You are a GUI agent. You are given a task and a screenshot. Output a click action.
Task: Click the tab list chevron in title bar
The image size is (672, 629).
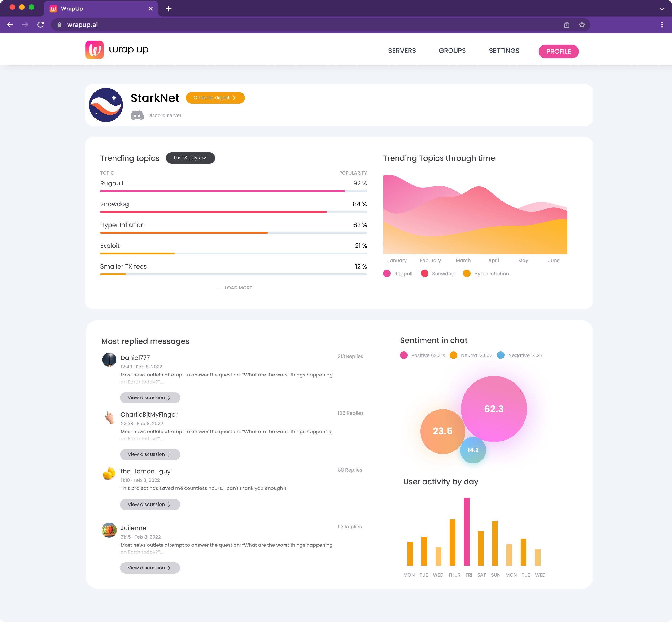(662, 9)
